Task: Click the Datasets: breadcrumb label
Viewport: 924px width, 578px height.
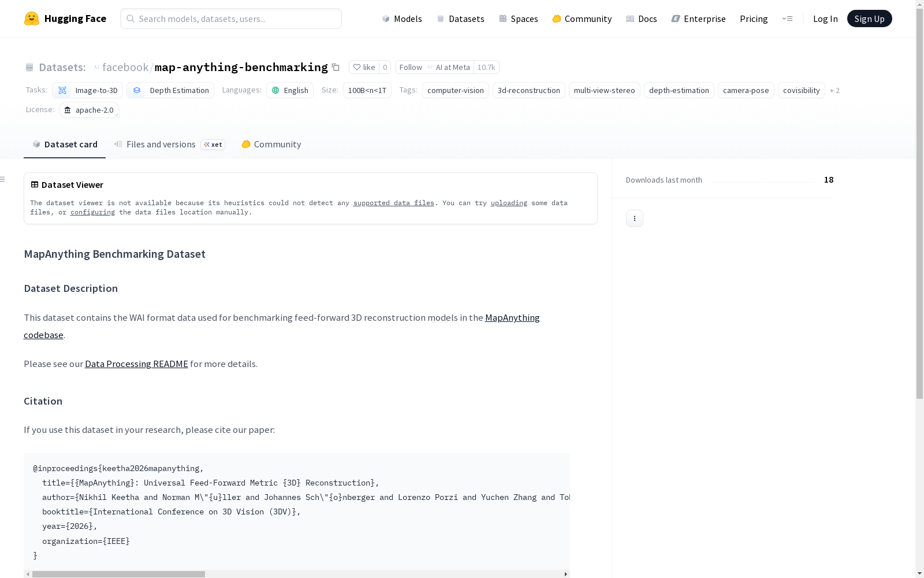Action: tap(62, 67)
